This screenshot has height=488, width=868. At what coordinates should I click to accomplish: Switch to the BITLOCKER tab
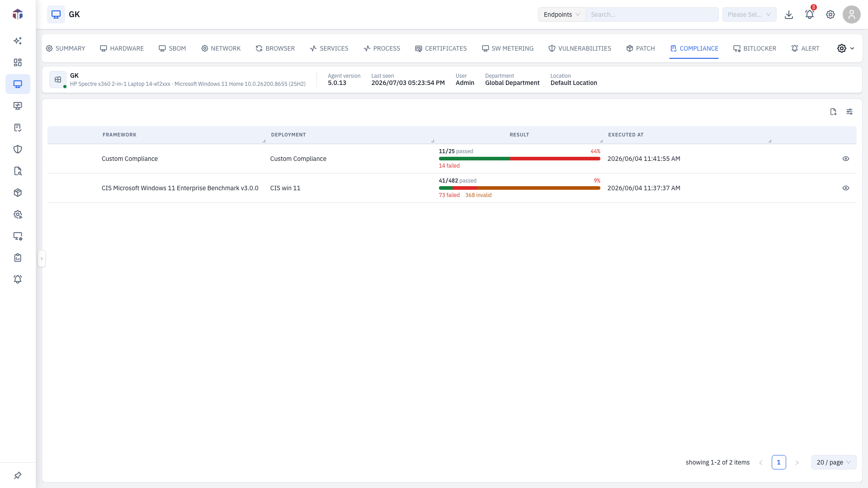(x=755, y=48)
